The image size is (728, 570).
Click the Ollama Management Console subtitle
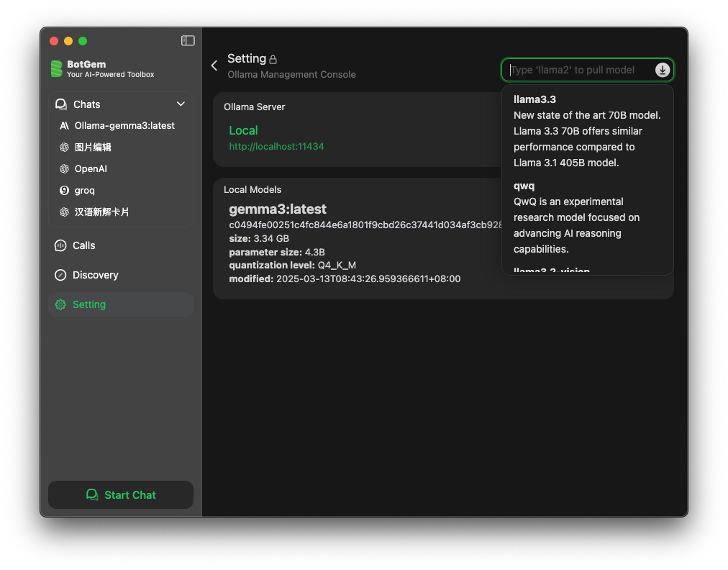pos(291,74)
